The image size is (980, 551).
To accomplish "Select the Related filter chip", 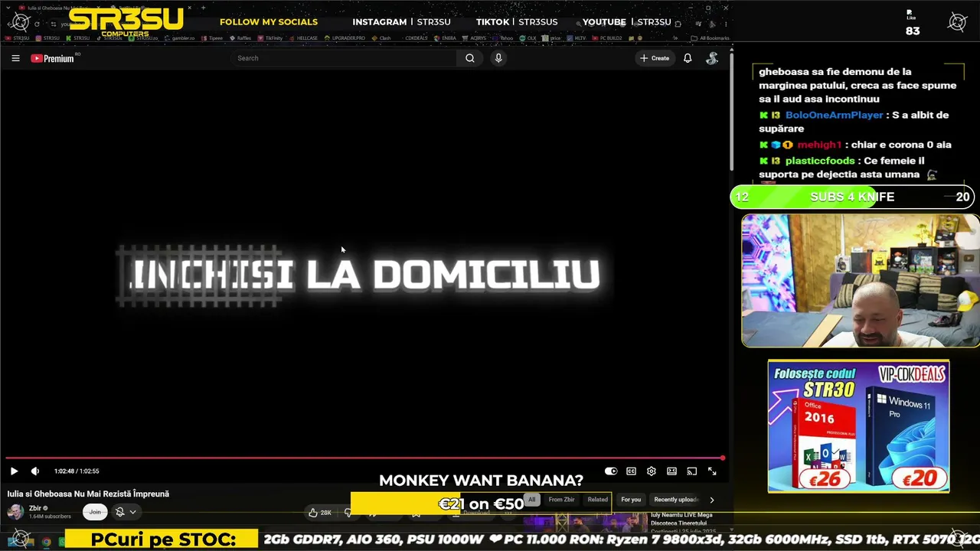I will [x=598, y=500].
